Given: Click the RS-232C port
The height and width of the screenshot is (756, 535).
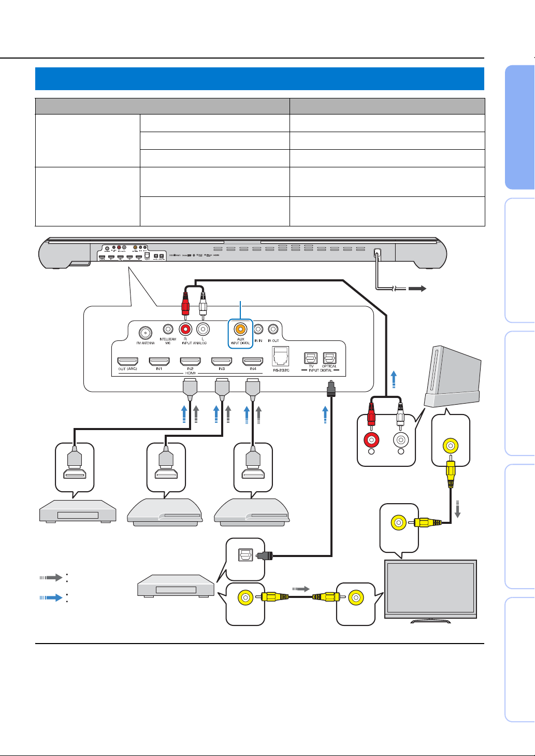Looking at the screenshot, I should [x=281, y=357].
